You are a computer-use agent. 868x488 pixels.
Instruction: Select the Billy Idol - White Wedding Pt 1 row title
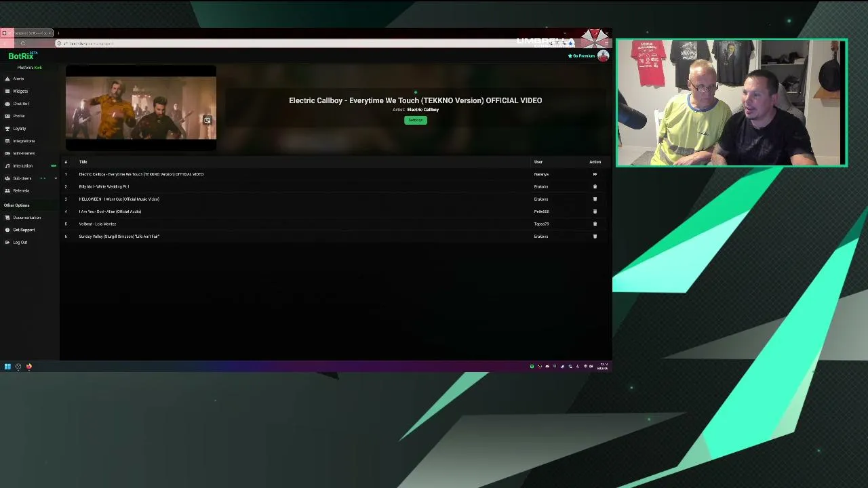tap(104, 186)
